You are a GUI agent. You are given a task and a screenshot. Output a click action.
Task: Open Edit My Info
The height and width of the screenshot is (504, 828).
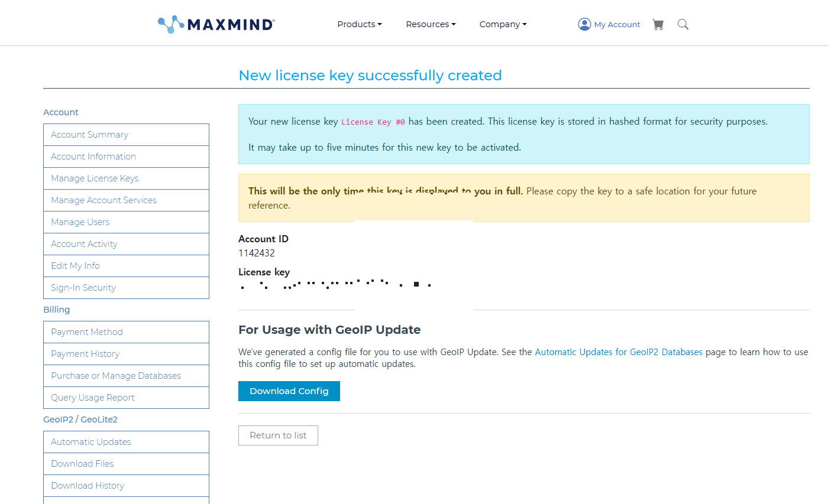tap(126, 266)
